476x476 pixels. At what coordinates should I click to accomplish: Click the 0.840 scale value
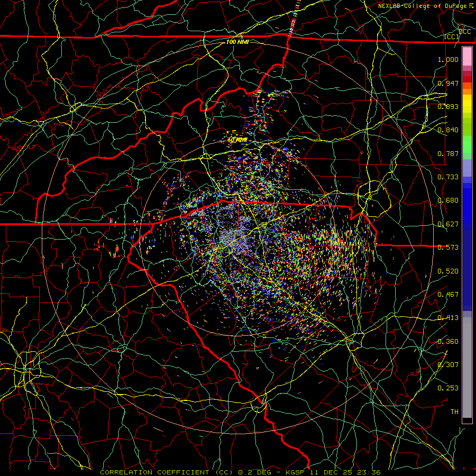[x=448, y=130]
